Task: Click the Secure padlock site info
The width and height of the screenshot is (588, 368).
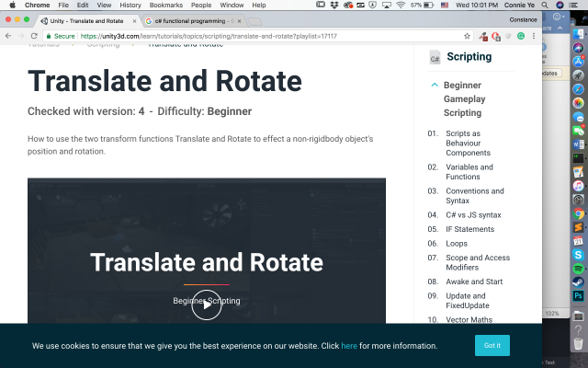Action: pos(61,36)
